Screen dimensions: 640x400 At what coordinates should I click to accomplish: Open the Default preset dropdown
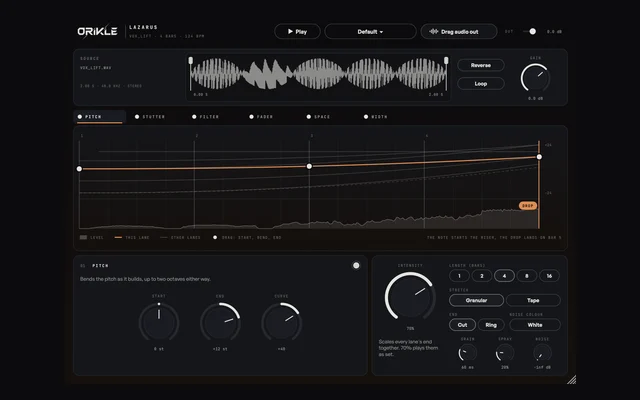pyautogui.click(x=370, y=31)
